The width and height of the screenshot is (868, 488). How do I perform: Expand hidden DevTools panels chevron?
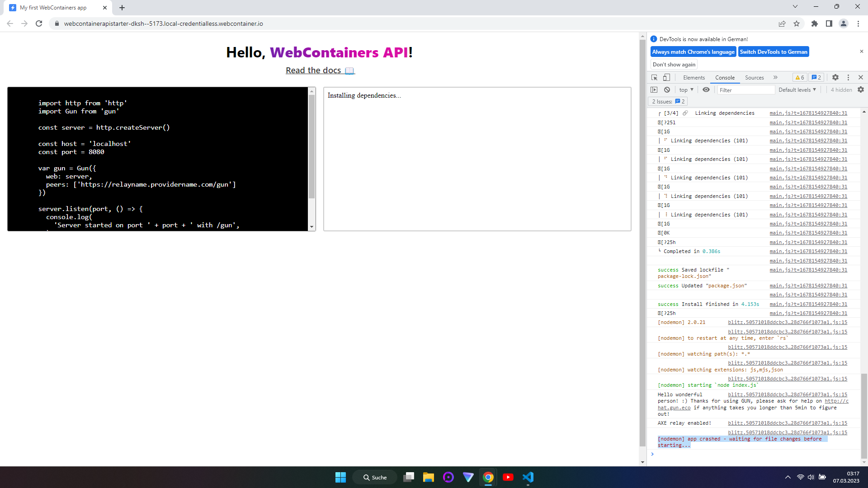(x=775, y=77)
